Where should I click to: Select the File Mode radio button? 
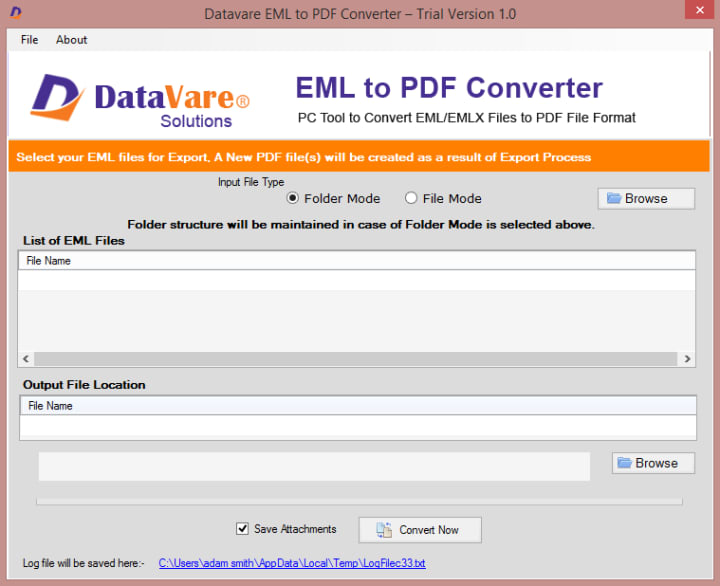click(x=411, y=198)
